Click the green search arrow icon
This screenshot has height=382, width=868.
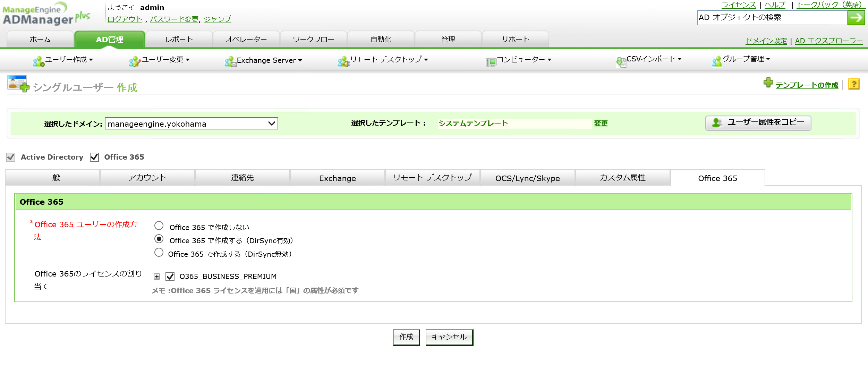[856, 18]
